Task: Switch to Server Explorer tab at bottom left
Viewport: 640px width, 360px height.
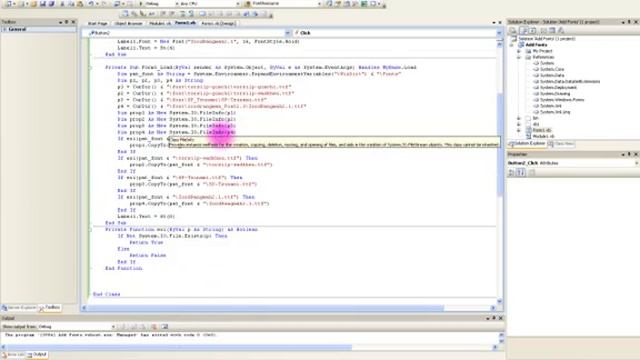Action: tap(19, 308)
